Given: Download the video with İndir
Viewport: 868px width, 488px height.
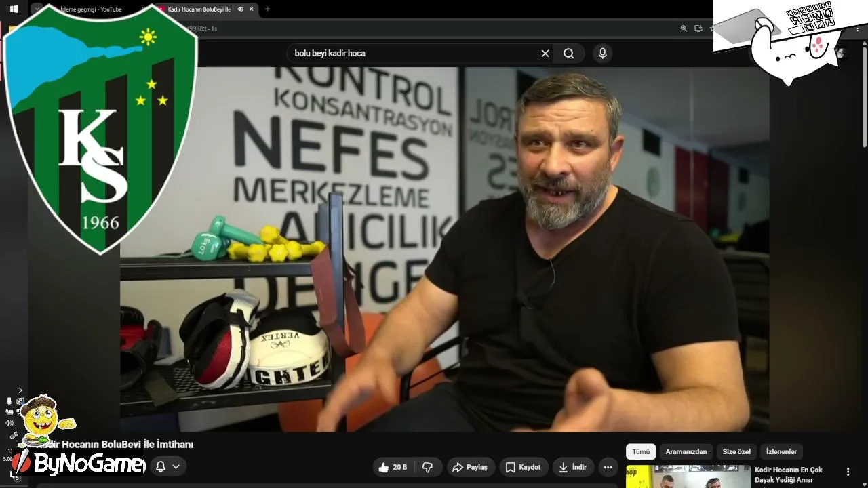Looking at the screenshot, I should click(x=573, y=467).
